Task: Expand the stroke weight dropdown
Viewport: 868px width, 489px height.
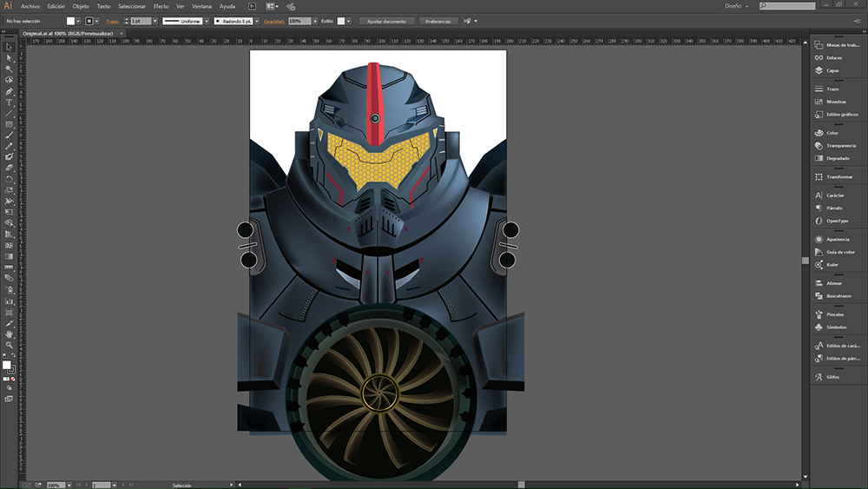Action: (155, 21)
